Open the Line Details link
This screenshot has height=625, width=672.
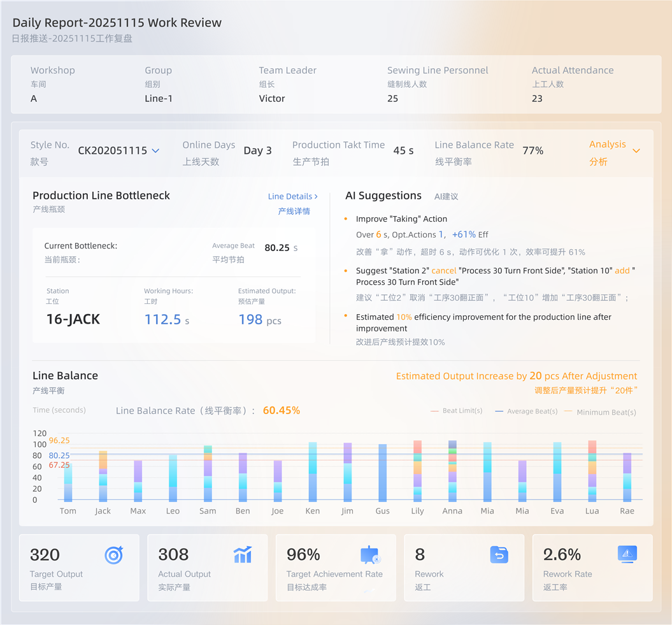pos(293,196)
